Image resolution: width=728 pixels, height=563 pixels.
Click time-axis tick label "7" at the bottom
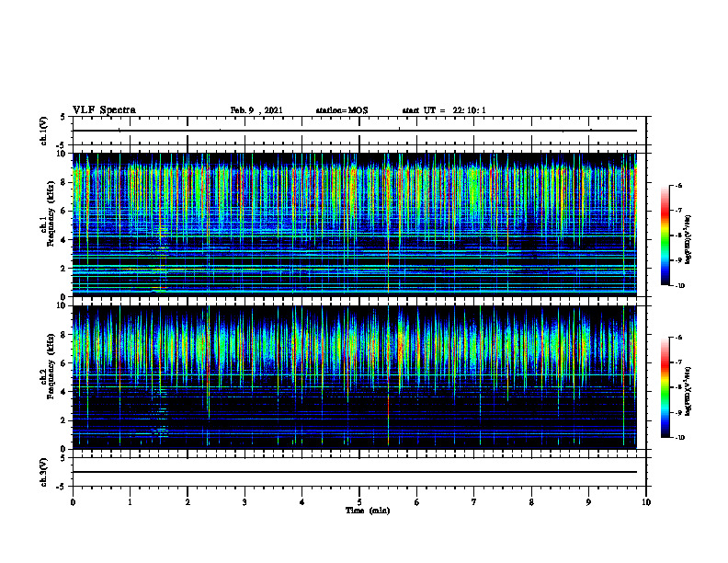coord(474,502)
